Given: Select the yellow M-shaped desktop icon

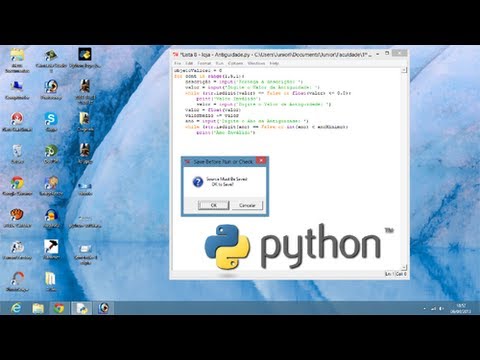Looking at the screenshot, I should [51, 282].
